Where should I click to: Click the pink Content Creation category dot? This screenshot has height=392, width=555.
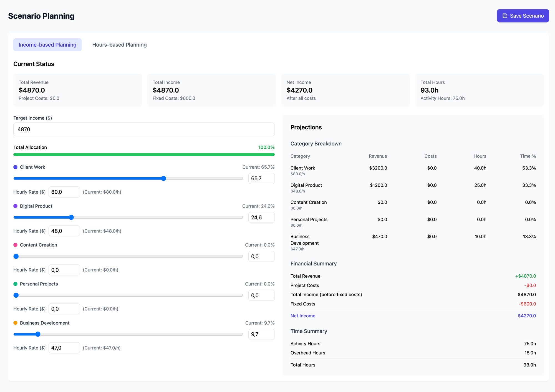pyautogui.click(x=16, y=245)
